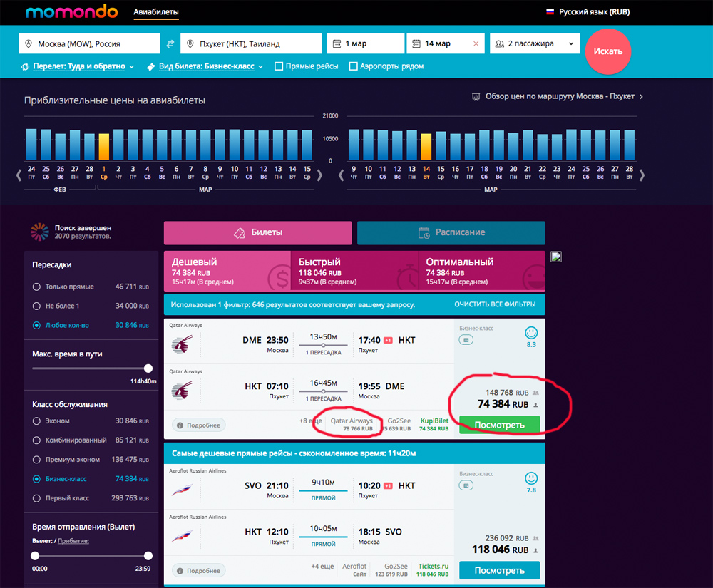This screenshot has width=713, height=588.
Task: Select Эконом service class
Action: 36,421
